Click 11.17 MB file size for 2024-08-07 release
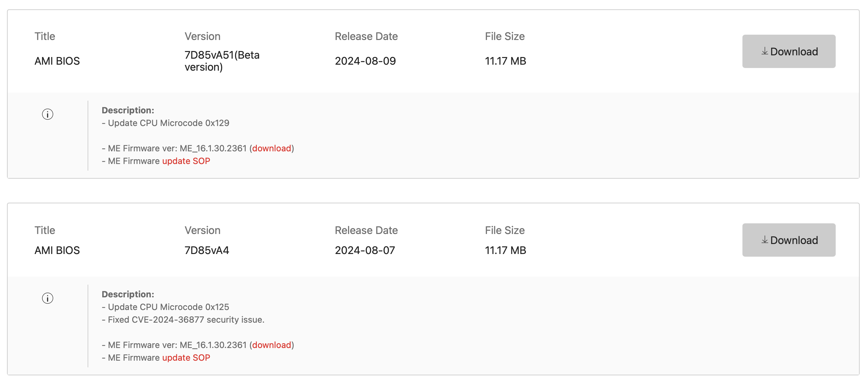The width and height of the screenshot is (868, 383). coord(505,250)
